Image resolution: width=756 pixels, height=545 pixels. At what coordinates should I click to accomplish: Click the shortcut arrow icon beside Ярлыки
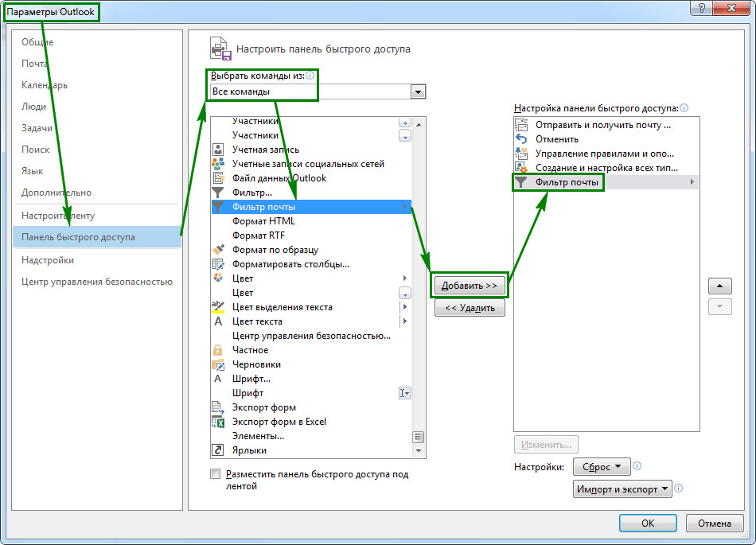click(218, 450)
